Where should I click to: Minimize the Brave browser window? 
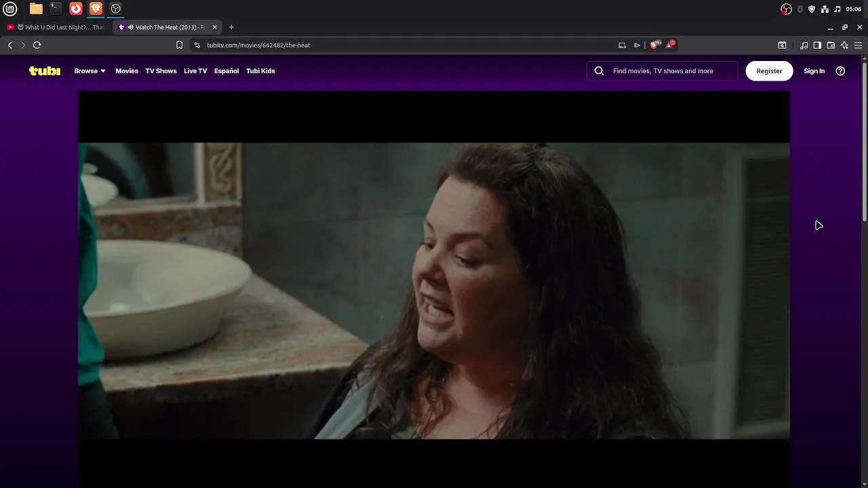[830, 27]
